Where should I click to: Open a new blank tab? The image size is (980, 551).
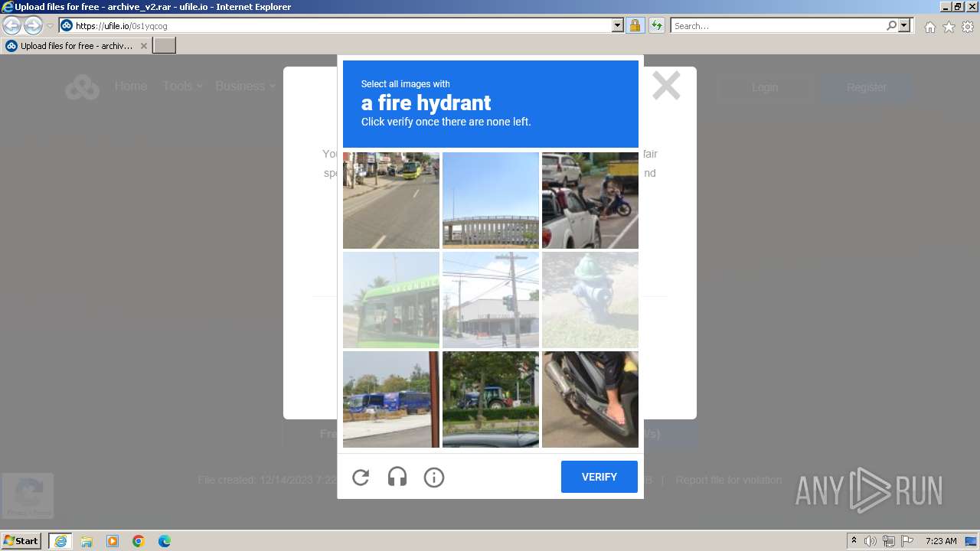tap(165, 46)
